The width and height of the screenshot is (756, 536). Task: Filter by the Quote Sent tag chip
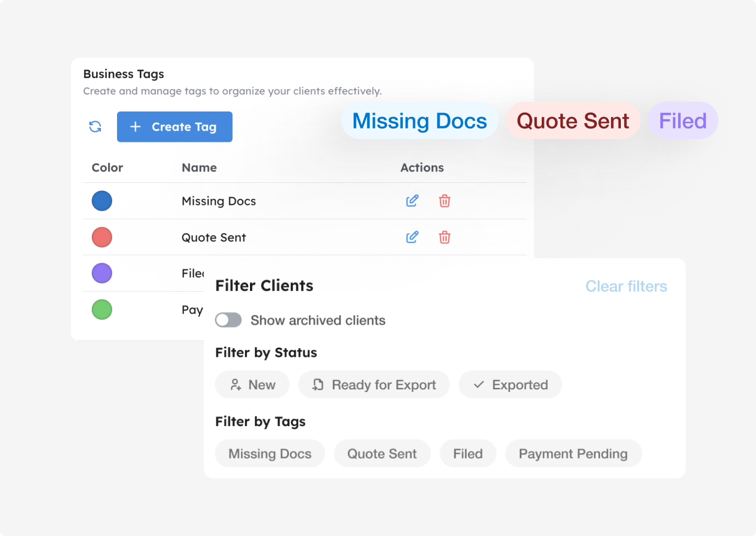coord(382,454)
